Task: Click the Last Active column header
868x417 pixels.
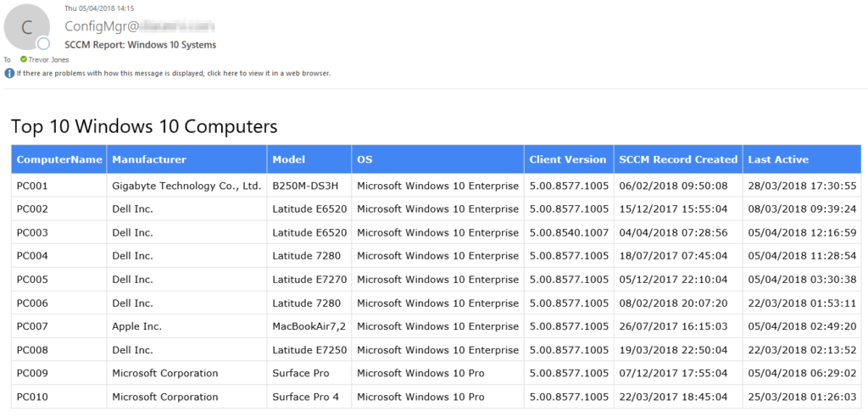Action: click(802, 159)
